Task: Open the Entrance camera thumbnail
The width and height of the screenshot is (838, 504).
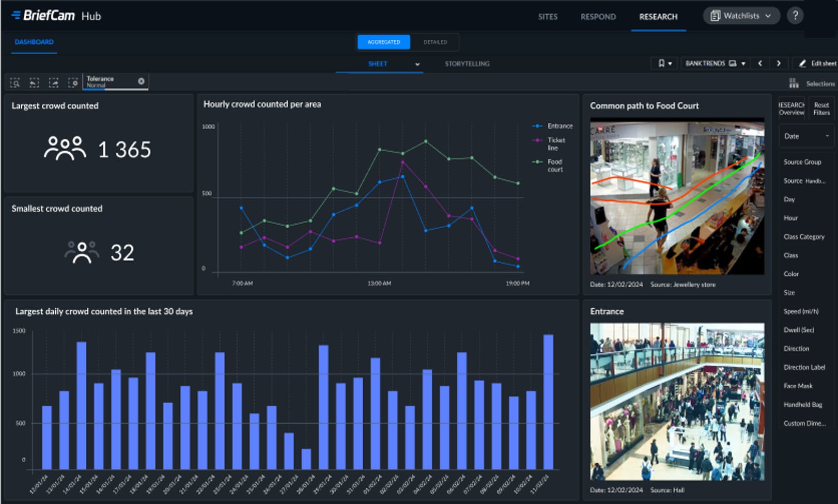Action: pyautogui.click(x=677, y=402)
